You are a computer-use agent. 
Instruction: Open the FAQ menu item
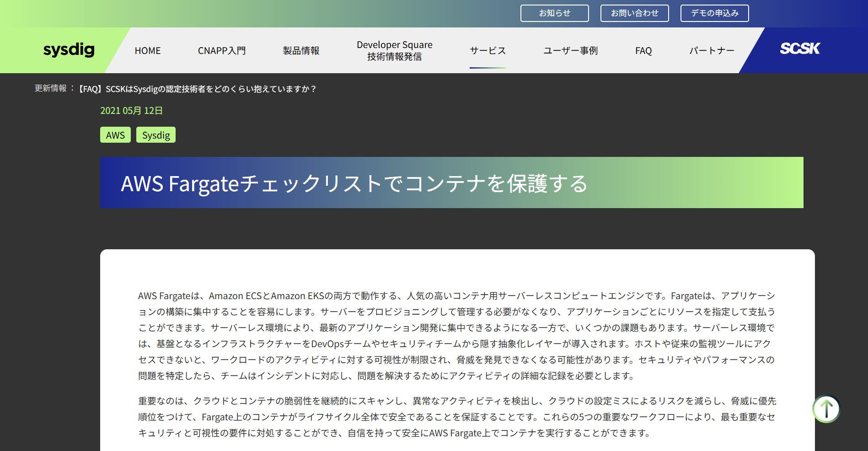click(643, 51)
